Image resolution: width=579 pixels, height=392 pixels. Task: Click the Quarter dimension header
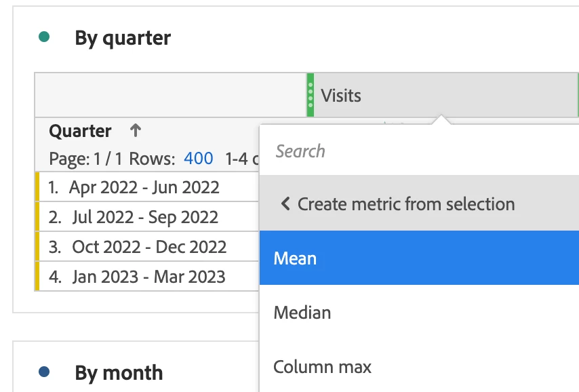(x=80, y=131)
